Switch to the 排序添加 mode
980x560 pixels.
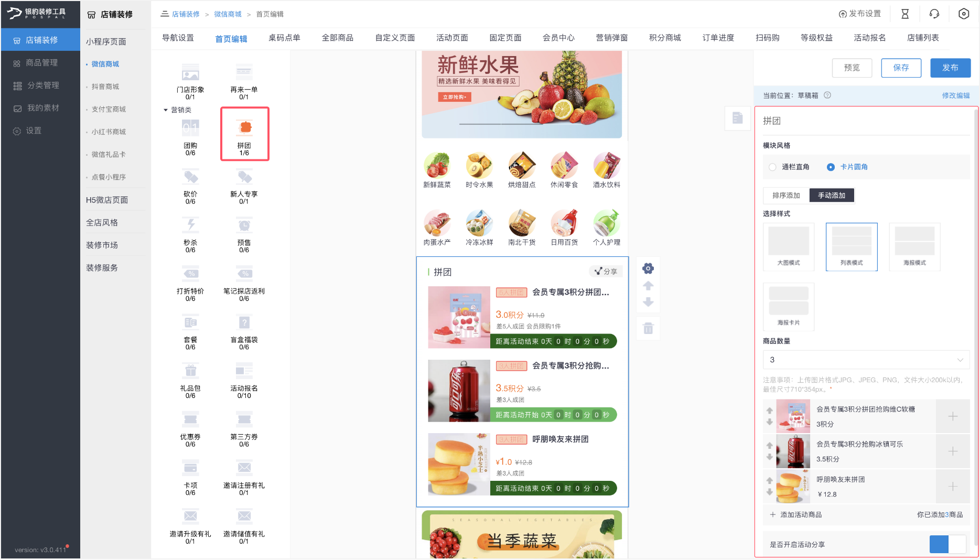coord(786,196)
